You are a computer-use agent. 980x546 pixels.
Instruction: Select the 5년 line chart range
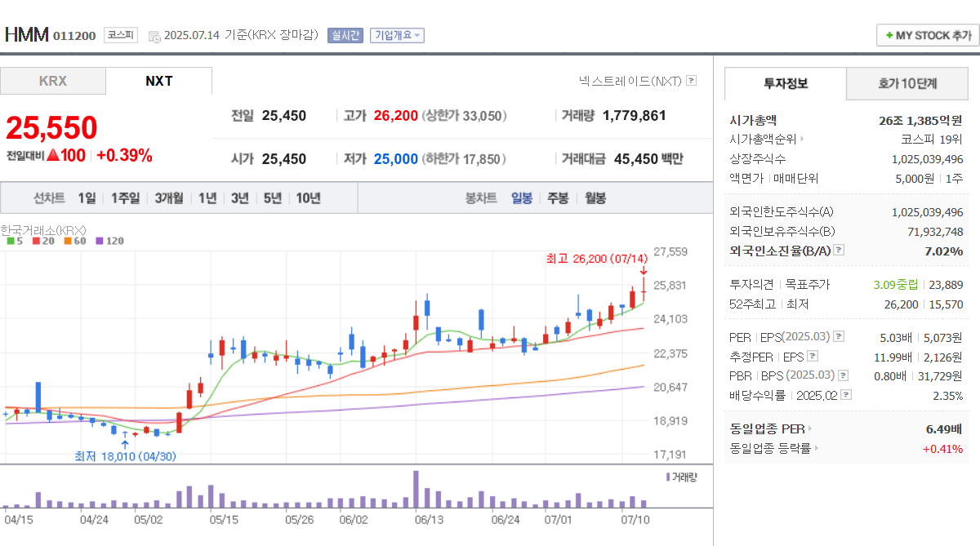273,198
